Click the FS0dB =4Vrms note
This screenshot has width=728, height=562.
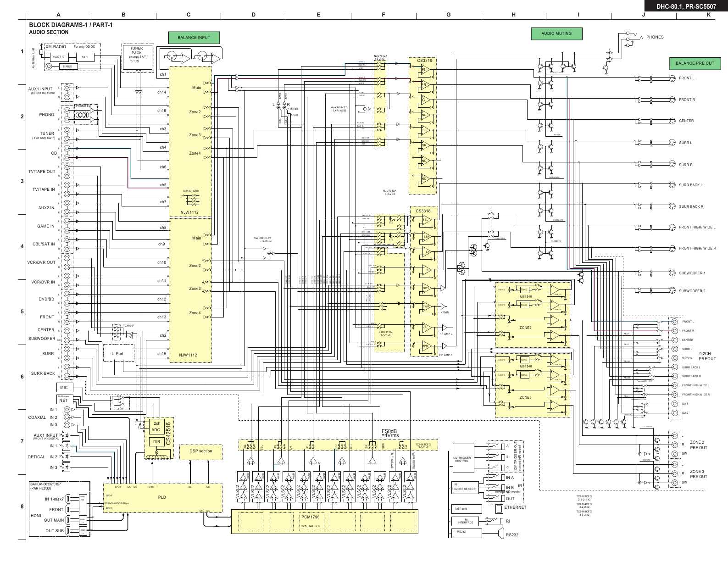pyautogui.click(x=390, y=434)
